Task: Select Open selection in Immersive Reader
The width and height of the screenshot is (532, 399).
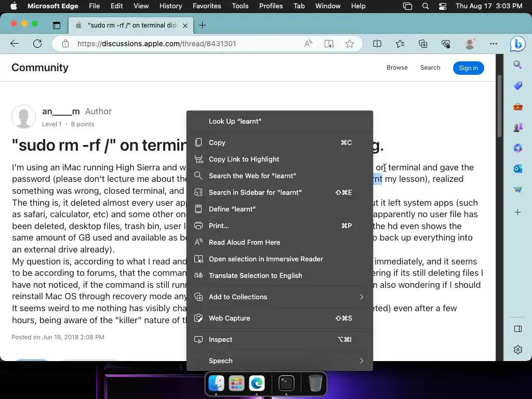Action: tap(280, 259)
